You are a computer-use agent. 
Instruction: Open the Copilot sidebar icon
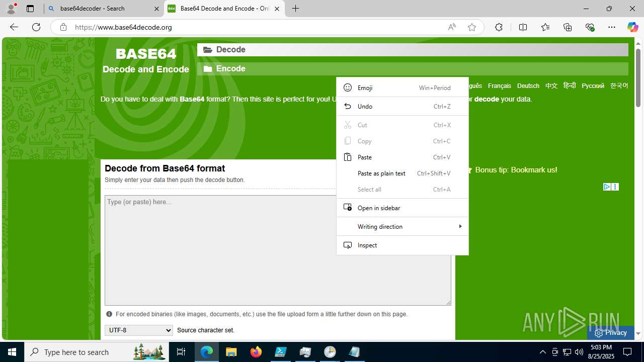pos(632,27)
